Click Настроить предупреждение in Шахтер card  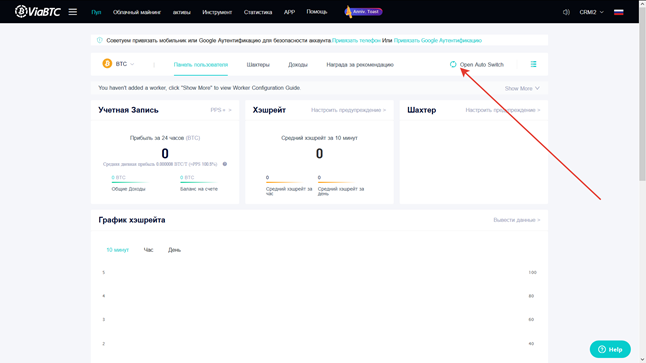[503, 110]
